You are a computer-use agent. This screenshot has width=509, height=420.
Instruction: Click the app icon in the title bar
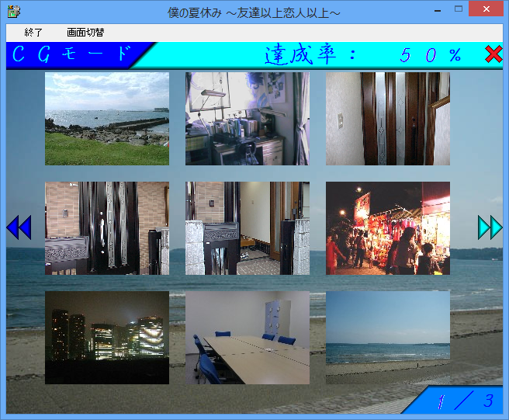[x=13, y=12]
